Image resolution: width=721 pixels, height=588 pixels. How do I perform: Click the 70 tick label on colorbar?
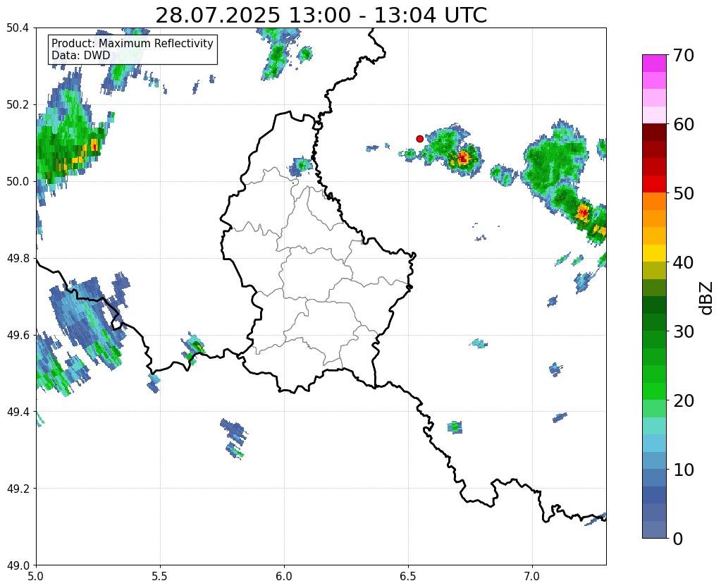click(x=684, y=55)
